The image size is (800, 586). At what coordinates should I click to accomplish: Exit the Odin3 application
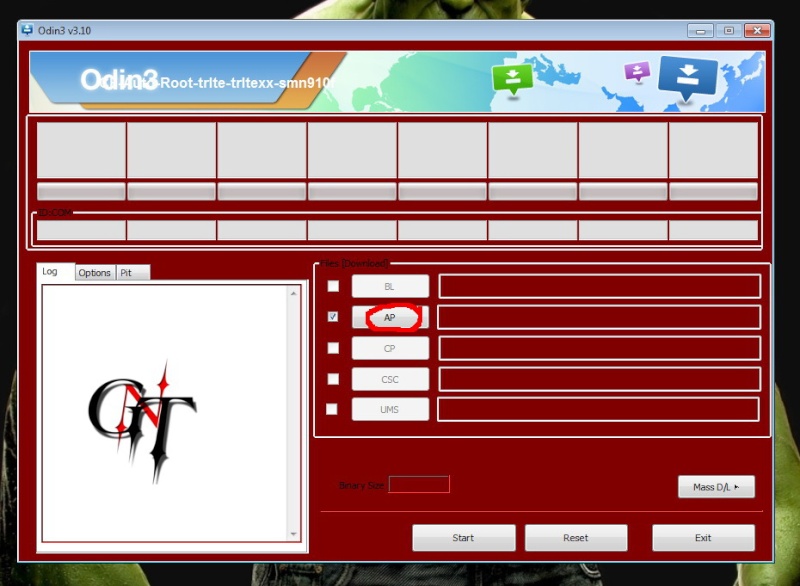(x=704, y=538)
